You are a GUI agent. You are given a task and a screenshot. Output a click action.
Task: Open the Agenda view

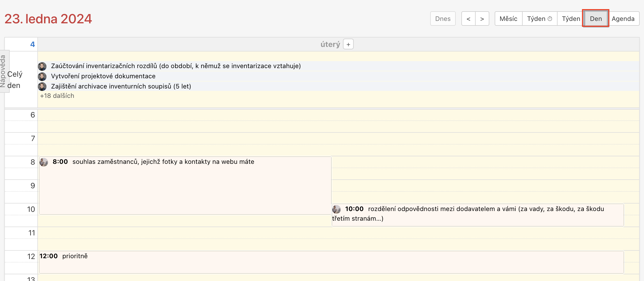(x=623, y=19)
